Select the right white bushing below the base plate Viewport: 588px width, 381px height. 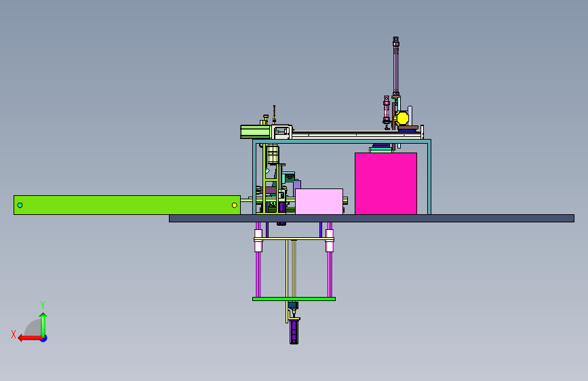[x=330, y=240]
